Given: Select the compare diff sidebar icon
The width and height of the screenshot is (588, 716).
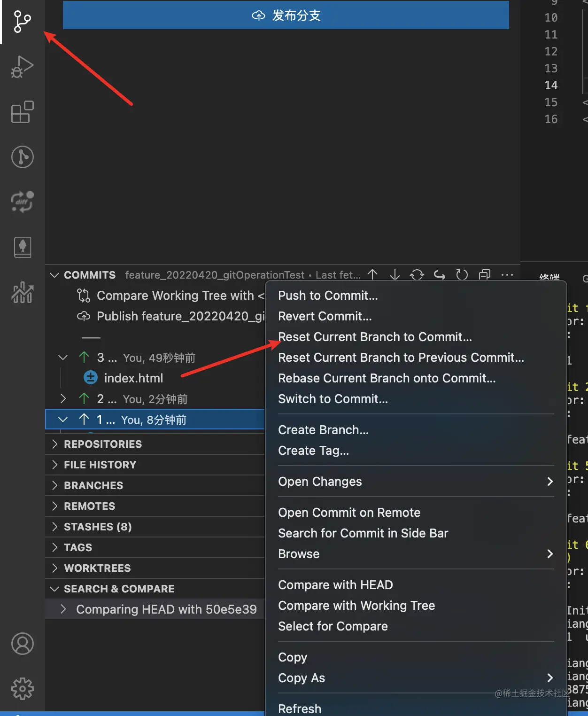Looking at the screenshot, I should click(x=22, y=202).
